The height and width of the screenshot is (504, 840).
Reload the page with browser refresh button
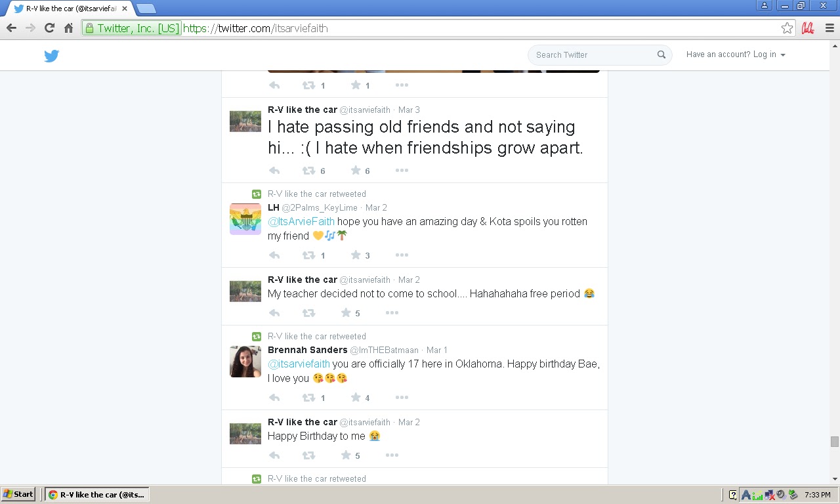[49, 28]
